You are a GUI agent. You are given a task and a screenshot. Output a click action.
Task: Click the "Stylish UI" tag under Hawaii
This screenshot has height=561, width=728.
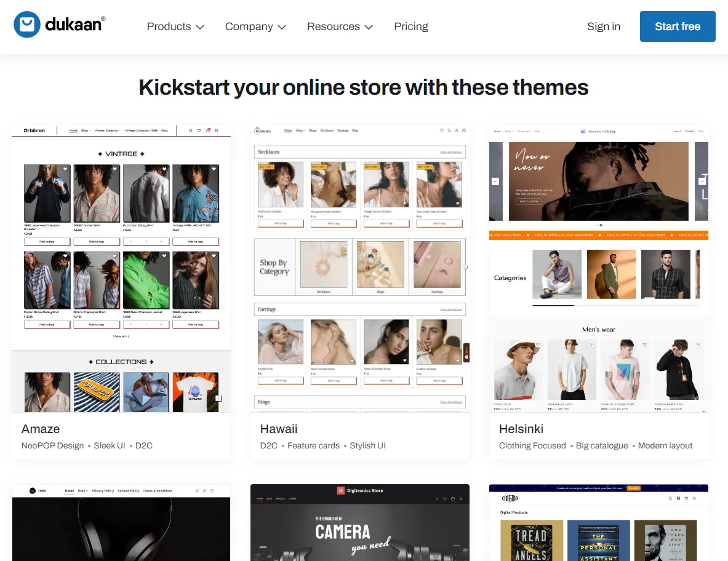coord(368,445)
